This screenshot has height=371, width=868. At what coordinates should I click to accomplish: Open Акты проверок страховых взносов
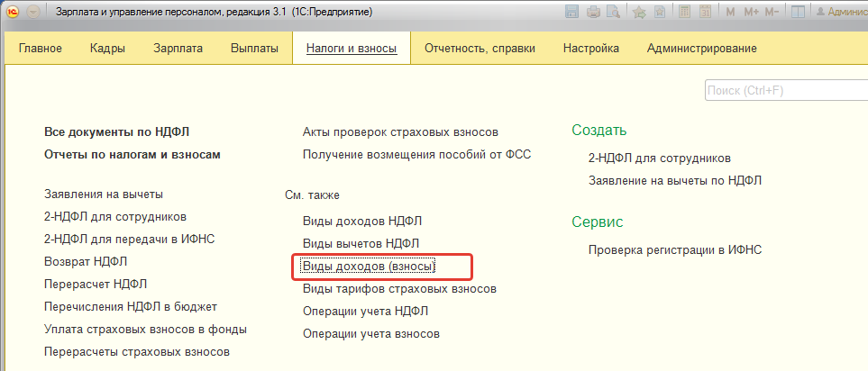pos(401,132)
